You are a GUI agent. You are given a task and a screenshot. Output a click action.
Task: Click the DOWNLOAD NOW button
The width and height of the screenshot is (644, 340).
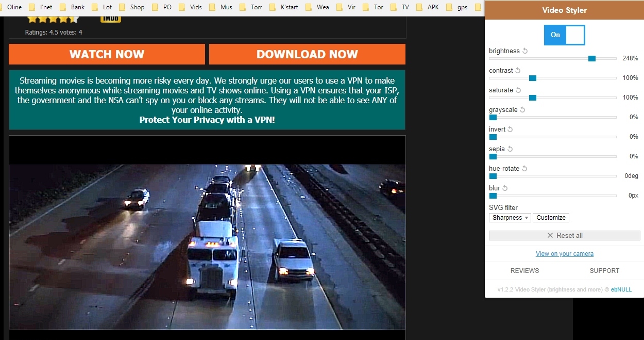point(307,54)
